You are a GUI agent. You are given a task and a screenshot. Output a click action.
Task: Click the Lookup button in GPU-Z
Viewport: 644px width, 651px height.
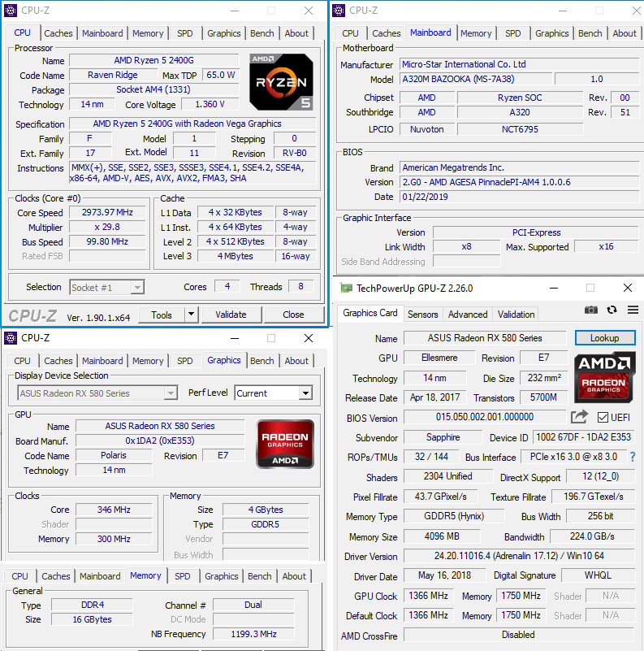(604, 338)
